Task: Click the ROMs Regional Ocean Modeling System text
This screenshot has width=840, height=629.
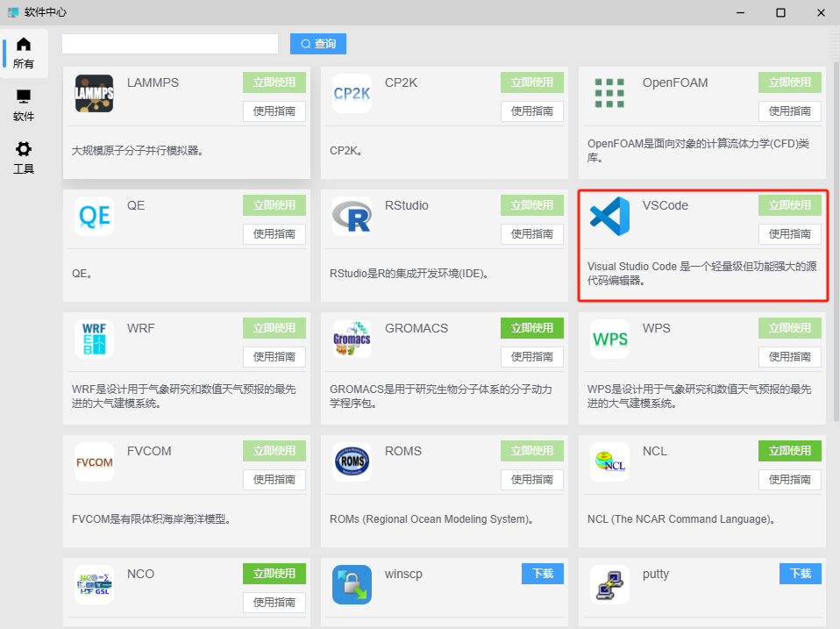Action: pos(431,519)
